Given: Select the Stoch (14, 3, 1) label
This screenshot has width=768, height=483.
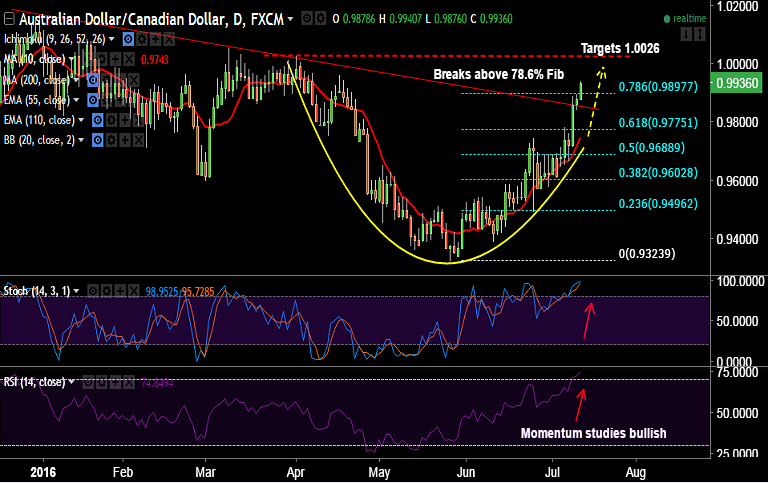Looking at the screenshot, I should 37,291.
